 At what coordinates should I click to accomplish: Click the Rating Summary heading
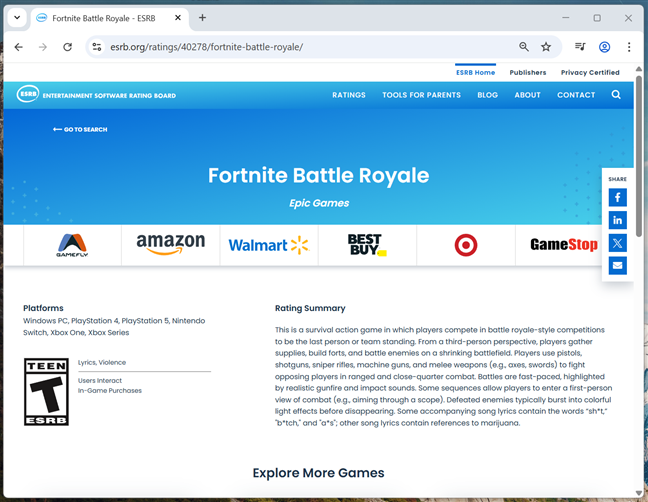(310, 308)
